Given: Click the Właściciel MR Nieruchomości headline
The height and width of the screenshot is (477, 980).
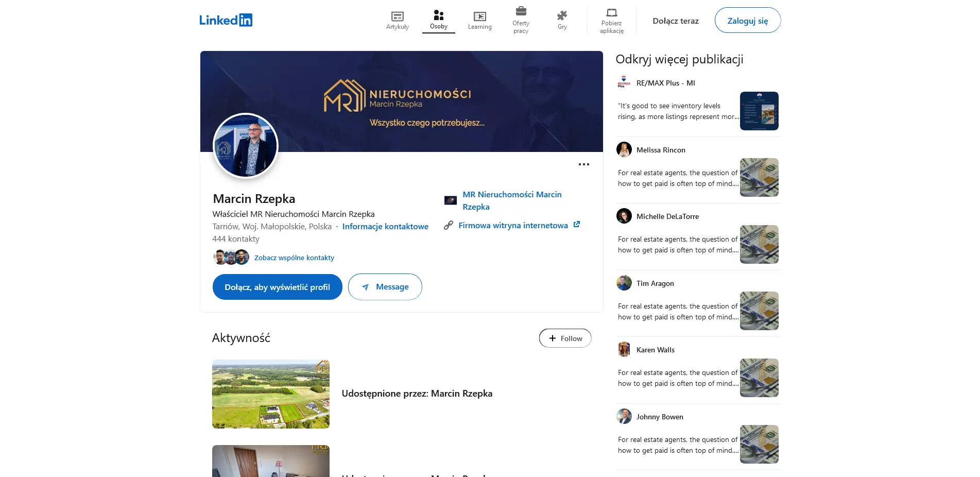Looking at the screenshot, I should 294,214.
